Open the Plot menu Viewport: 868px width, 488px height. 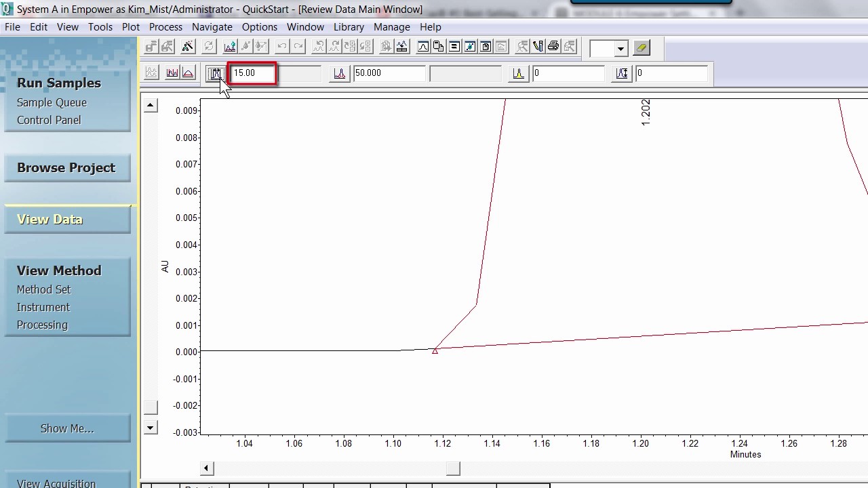tap(131, 27)
